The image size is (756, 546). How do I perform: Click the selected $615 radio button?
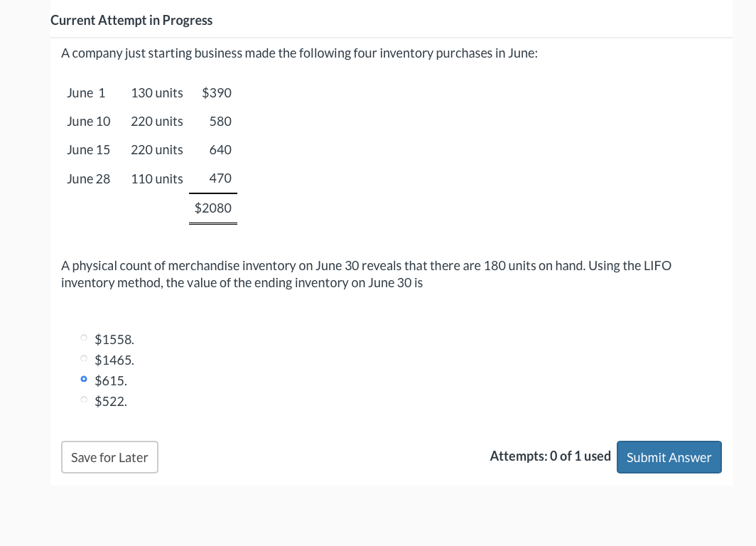[85, 380]
